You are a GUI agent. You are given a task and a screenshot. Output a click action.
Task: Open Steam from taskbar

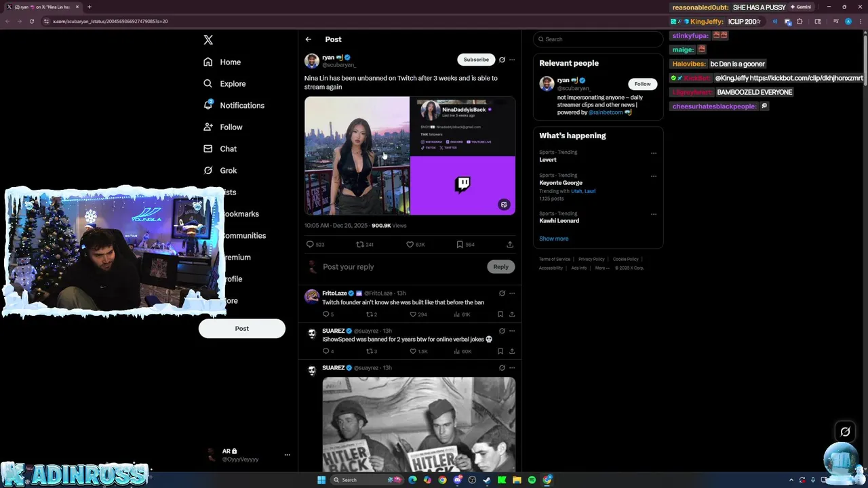[x=487, y=480]
